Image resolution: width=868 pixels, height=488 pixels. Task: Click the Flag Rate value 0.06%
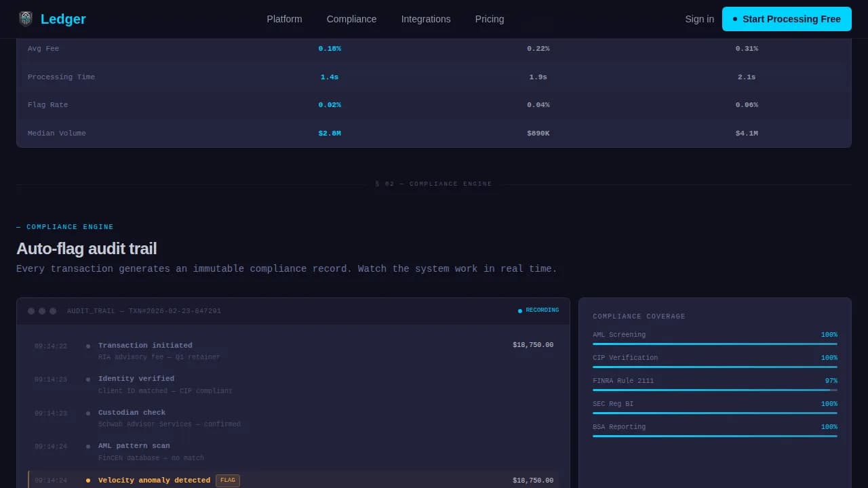747,105
